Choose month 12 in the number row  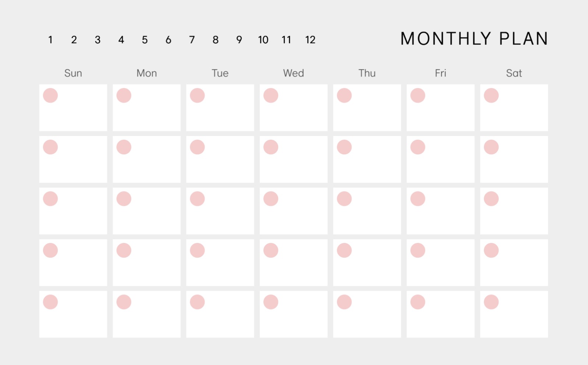coord(310,40)
